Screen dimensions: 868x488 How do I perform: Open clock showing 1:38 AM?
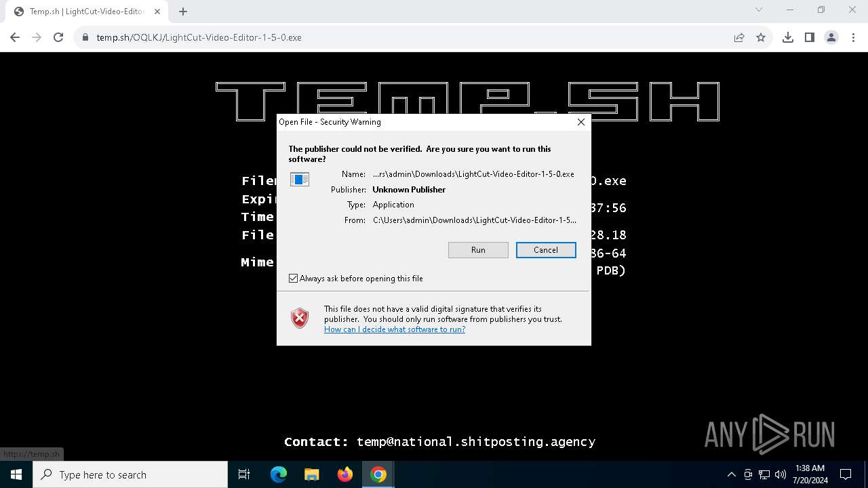click(810, 474)
